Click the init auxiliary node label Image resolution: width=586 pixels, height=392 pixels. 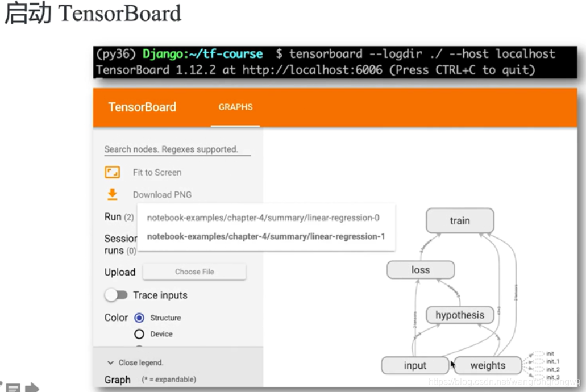tap(550, 353)
